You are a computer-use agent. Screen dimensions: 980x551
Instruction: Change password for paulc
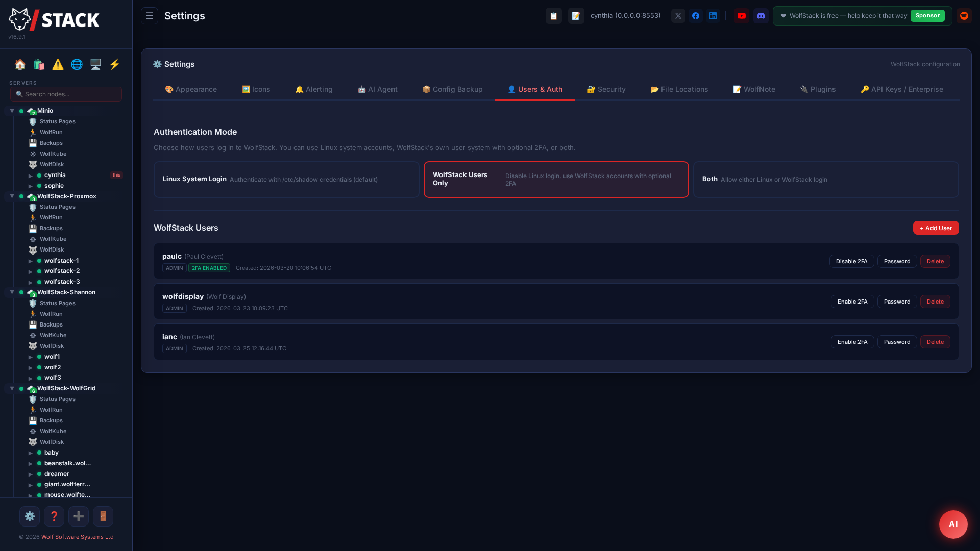click(x=897, y=261)
